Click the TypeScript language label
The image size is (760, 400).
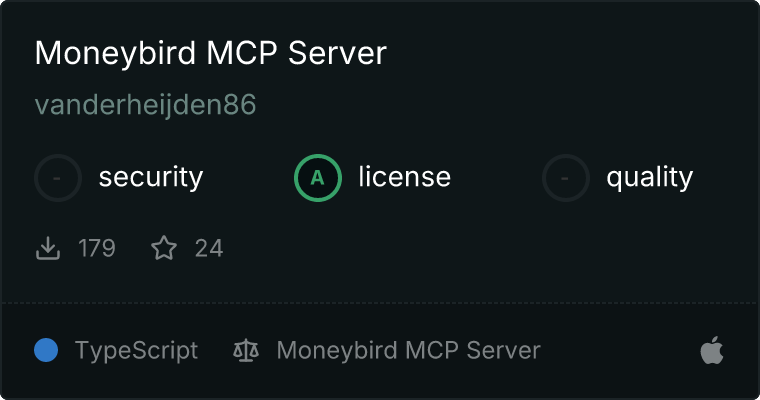[x=137, y=351]
